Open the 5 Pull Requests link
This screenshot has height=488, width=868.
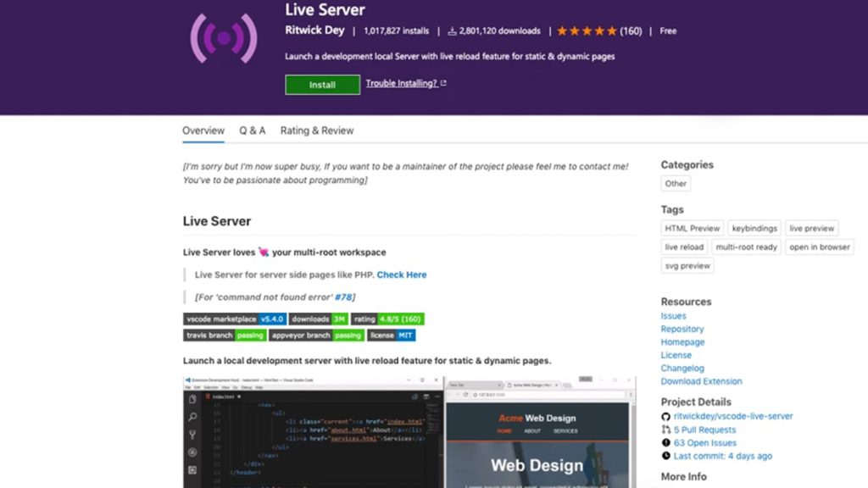point(704,430)
